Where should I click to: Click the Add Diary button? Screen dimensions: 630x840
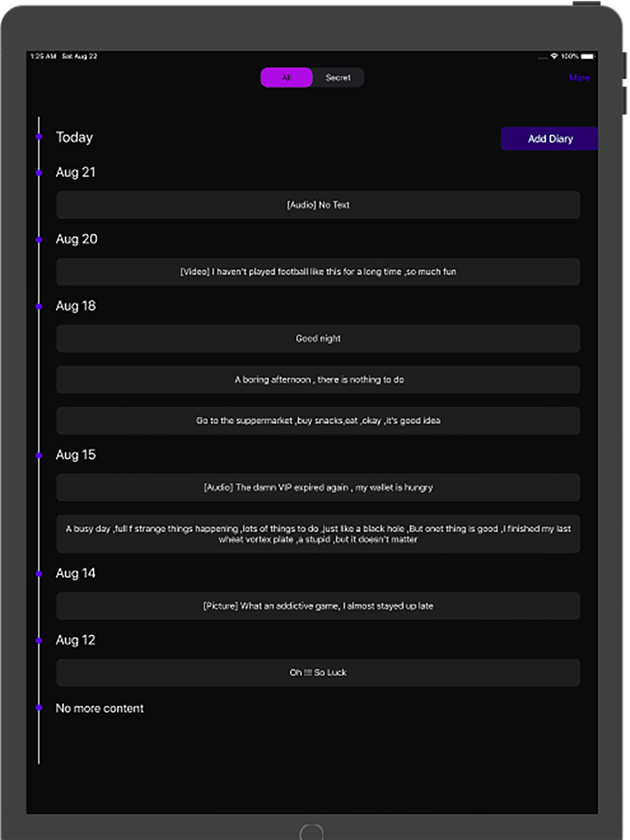tap(549, 139)
